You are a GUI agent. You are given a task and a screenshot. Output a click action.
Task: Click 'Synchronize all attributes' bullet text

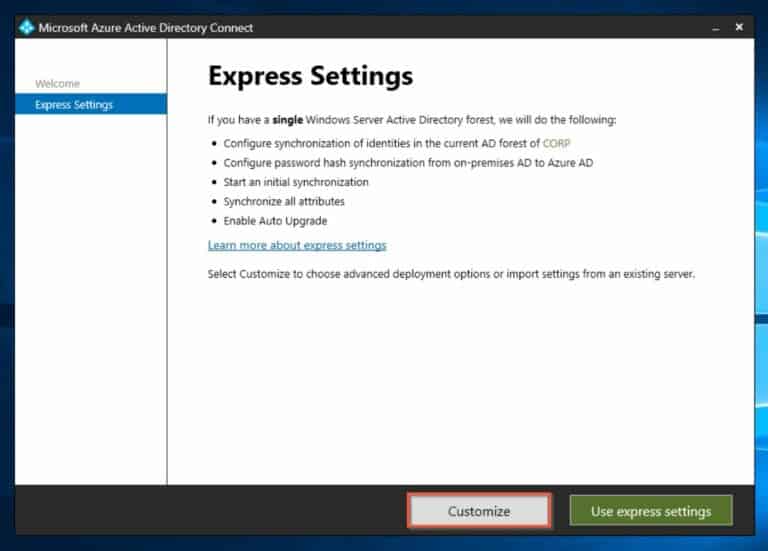pyautogui.click(x=284, y=201)
